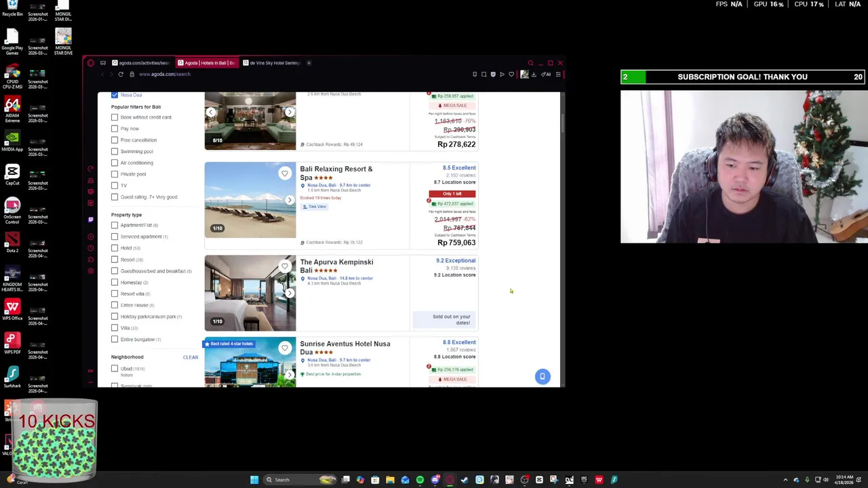Screen dimensions: 868x488
Task: Tick Guest rating 7+ Very good
Action: [x=115, y=197]
